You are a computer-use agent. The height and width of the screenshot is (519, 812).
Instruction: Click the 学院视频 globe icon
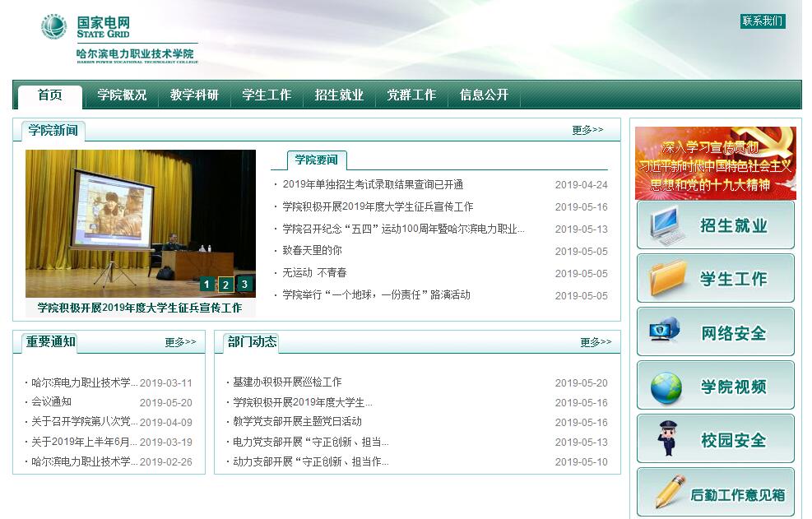coord(666,387)
